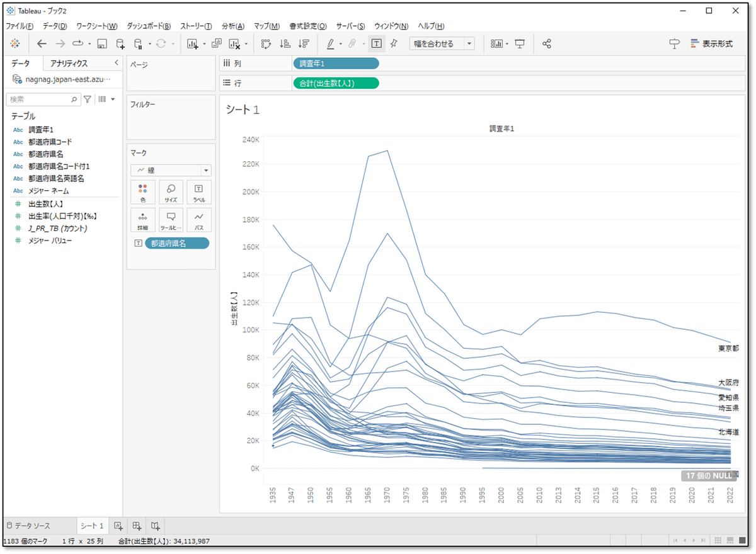
Task: Click the new worksheet tab icon
Action: tap(118, 526)
